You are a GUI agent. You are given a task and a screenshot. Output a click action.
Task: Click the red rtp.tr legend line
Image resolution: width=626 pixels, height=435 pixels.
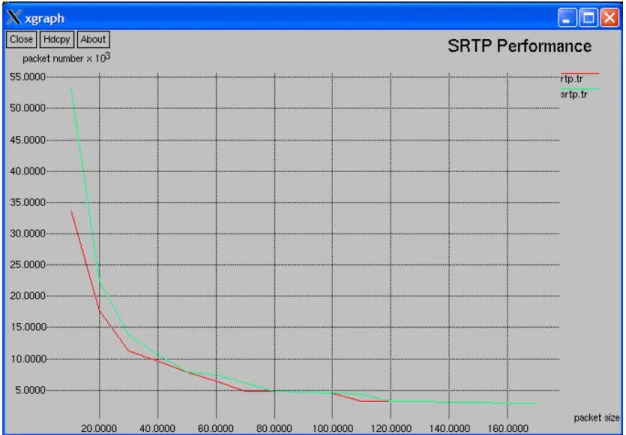pyautogui.click(x=580, y=73)
